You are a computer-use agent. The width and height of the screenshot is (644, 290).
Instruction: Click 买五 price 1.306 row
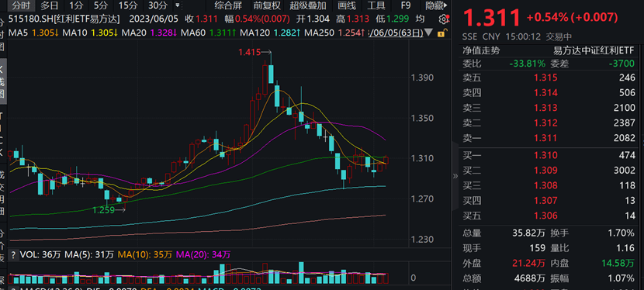(x=549, y=216)
